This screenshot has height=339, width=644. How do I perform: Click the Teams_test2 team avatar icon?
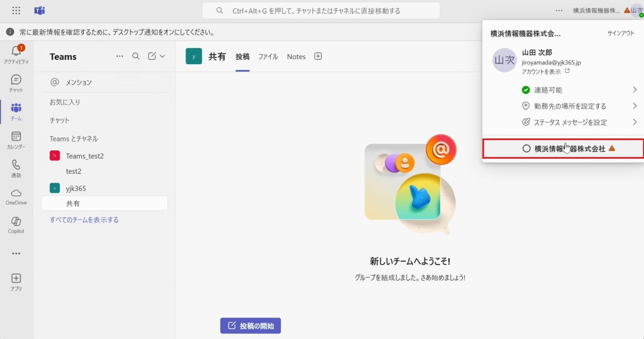[x=55, y=156]
